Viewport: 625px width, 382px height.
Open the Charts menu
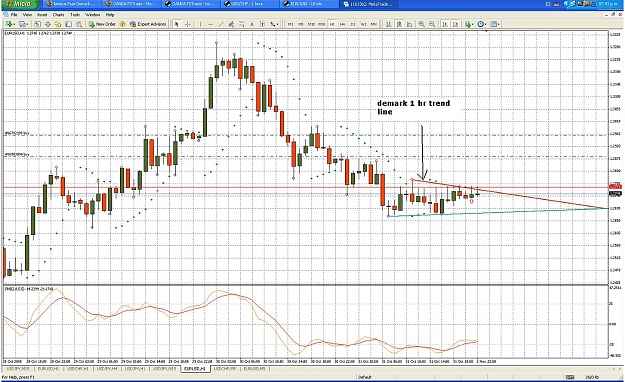[x=58, y=15]
